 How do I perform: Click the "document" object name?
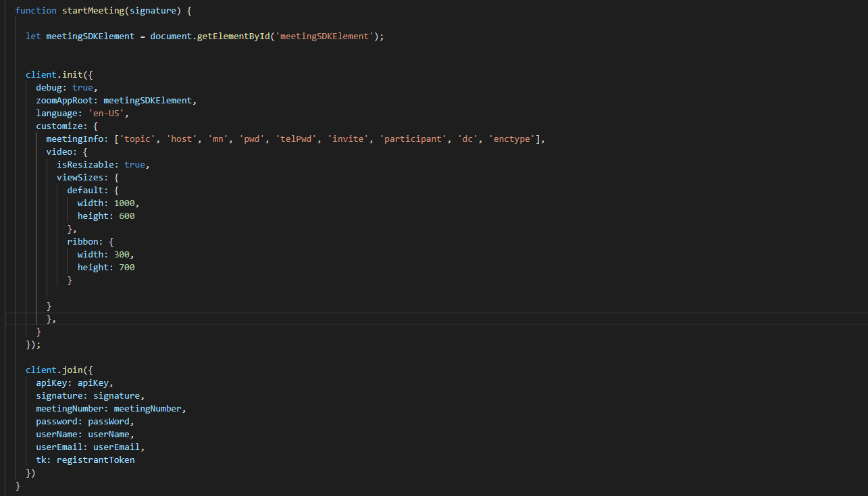point(171,36)
